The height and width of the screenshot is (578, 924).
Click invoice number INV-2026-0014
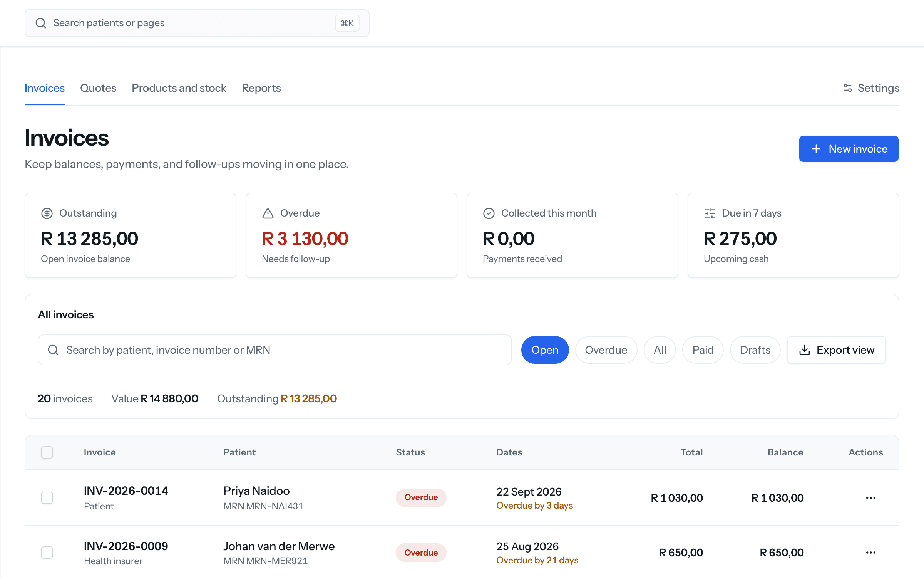coord(126,491)
